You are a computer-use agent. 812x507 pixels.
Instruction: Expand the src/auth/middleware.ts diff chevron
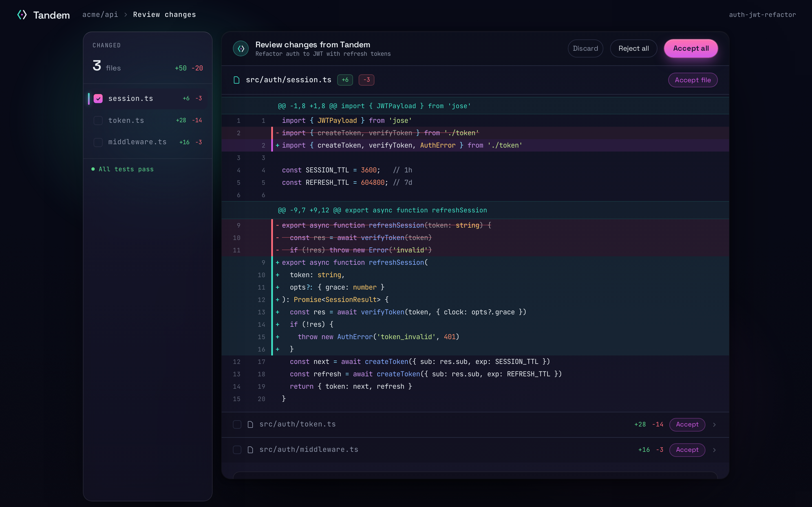tap(714, 450)
